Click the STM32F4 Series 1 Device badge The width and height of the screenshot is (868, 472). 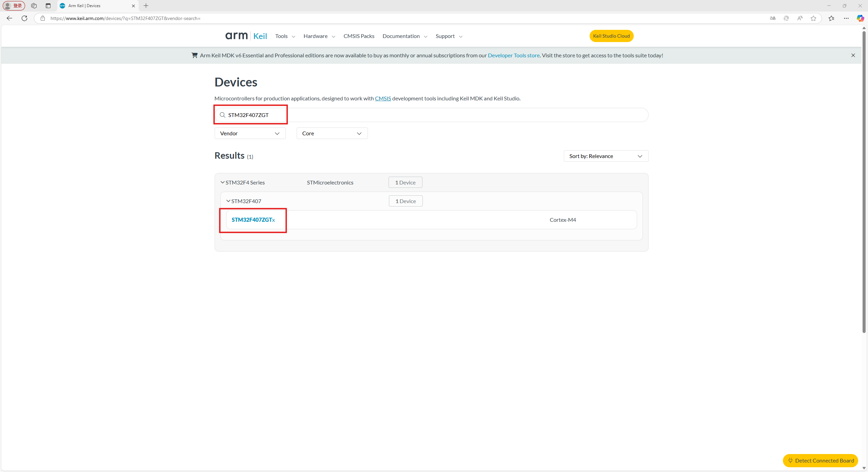[405, 182]
